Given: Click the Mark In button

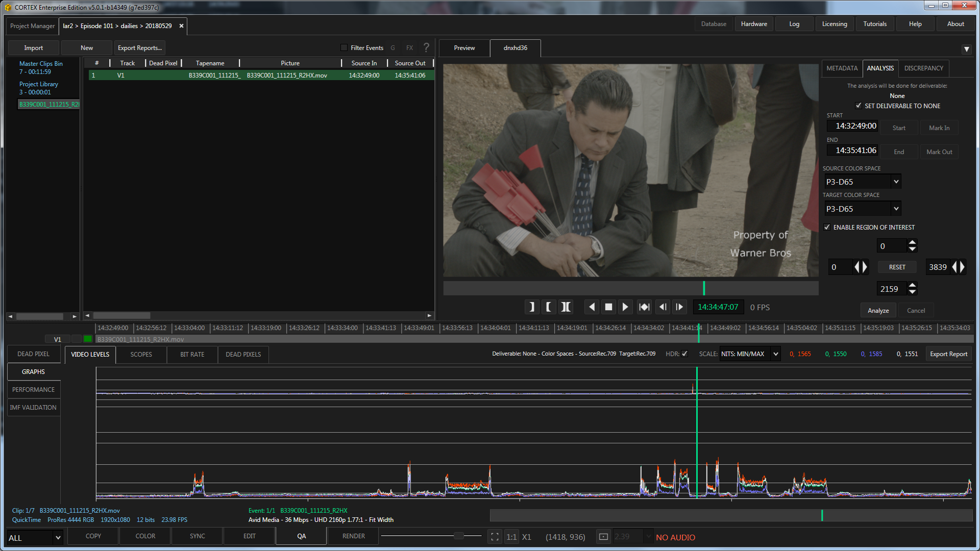Looking at the screenshot, I should pos(939,128).
